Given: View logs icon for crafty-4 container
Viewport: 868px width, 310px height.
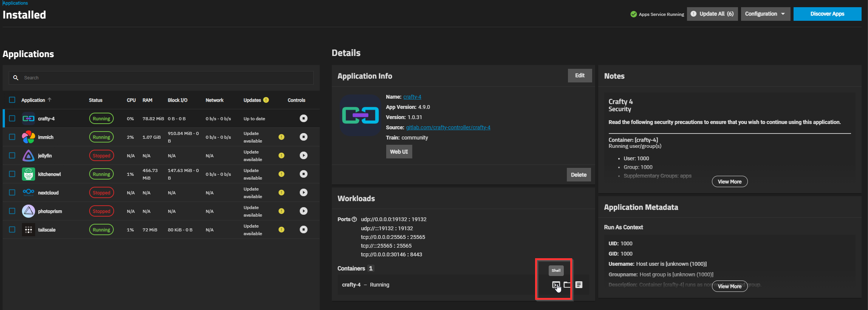Looking at the screenshot, I should tap(579, 285).
